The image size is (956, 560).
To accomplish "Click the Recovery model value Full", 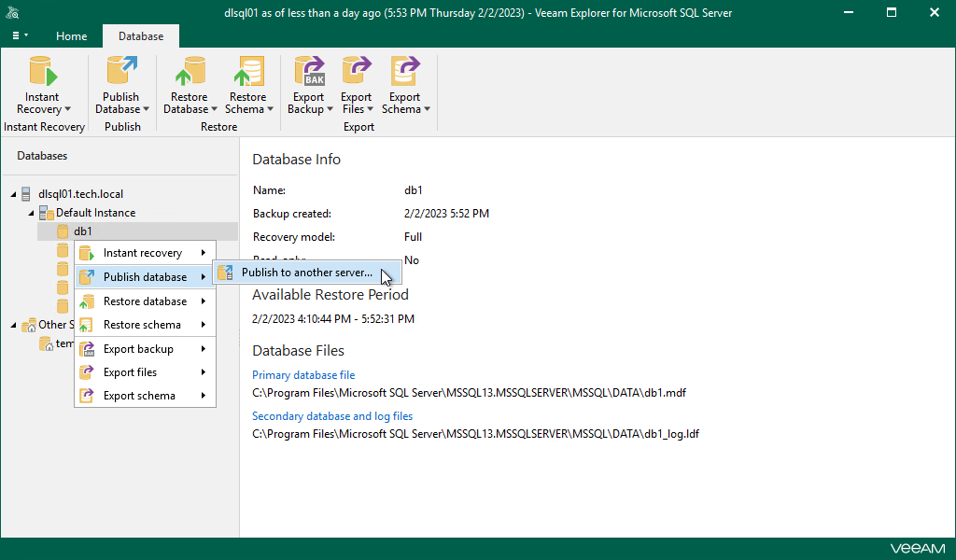I will [x=413, y=237].
